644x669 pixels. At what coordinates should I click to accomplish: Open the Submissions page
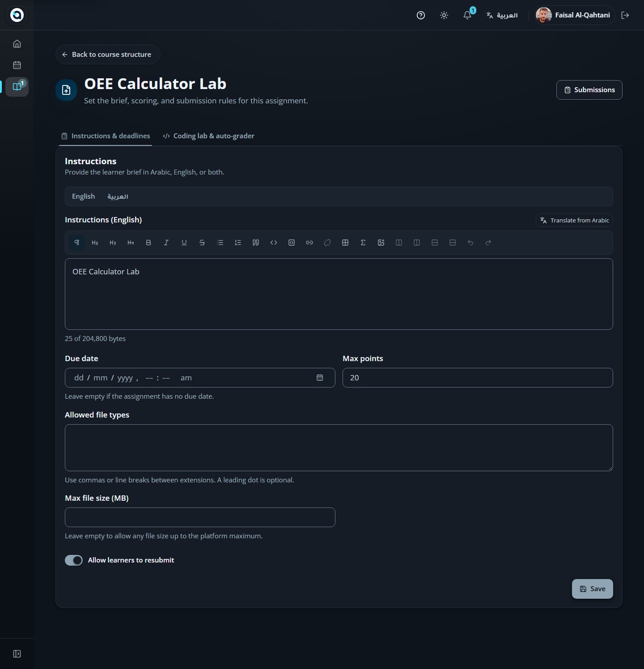pyautogui.click(x=589, y=90)
